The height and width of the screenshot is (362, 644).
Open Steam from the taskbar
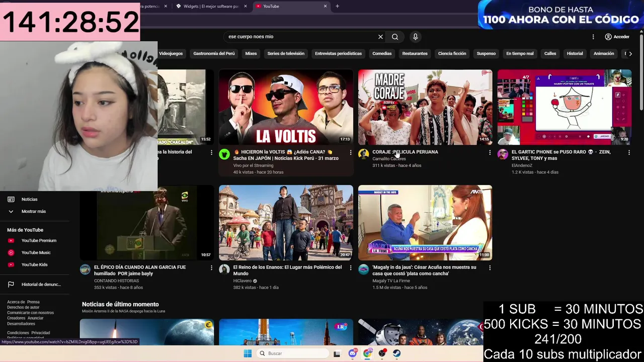click(396, 353)
